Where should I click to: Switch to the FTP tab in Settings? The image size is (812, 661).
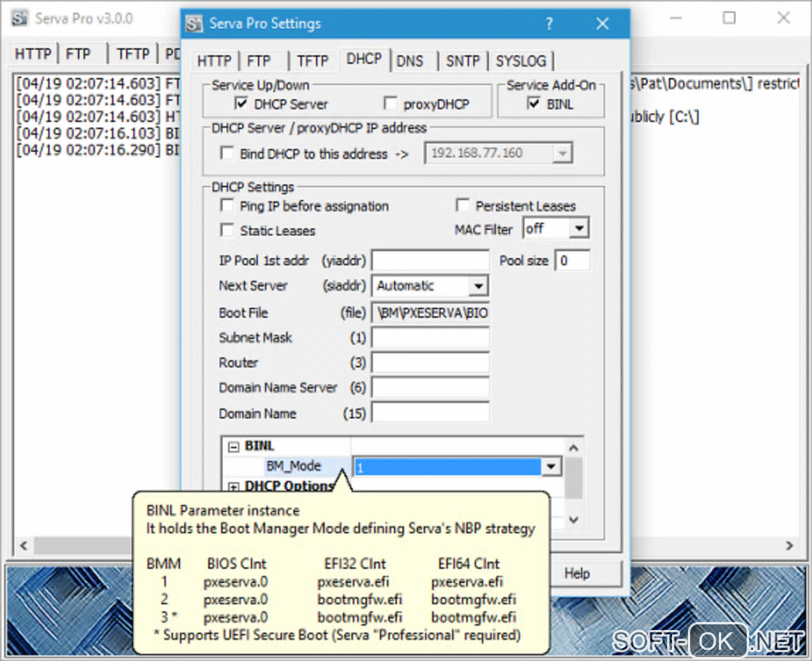pos(259,61)
